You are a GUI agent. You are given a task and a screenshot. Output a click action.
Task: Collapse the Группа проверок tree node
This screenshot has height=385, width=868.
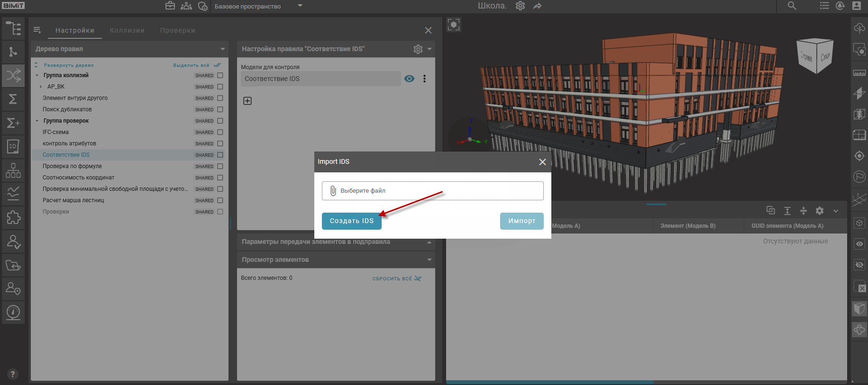coord(37,121)
